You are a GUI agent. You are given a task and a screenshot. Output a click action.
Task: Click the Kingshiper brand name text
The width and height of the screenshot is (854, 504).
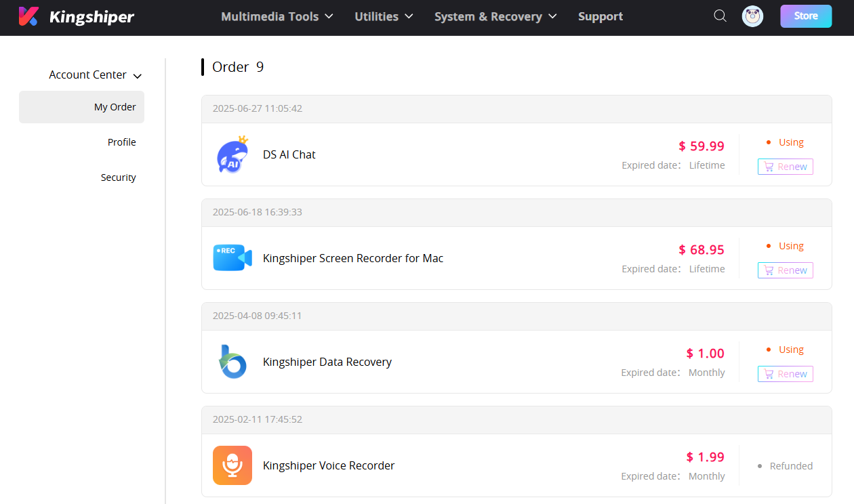point(91,17)
